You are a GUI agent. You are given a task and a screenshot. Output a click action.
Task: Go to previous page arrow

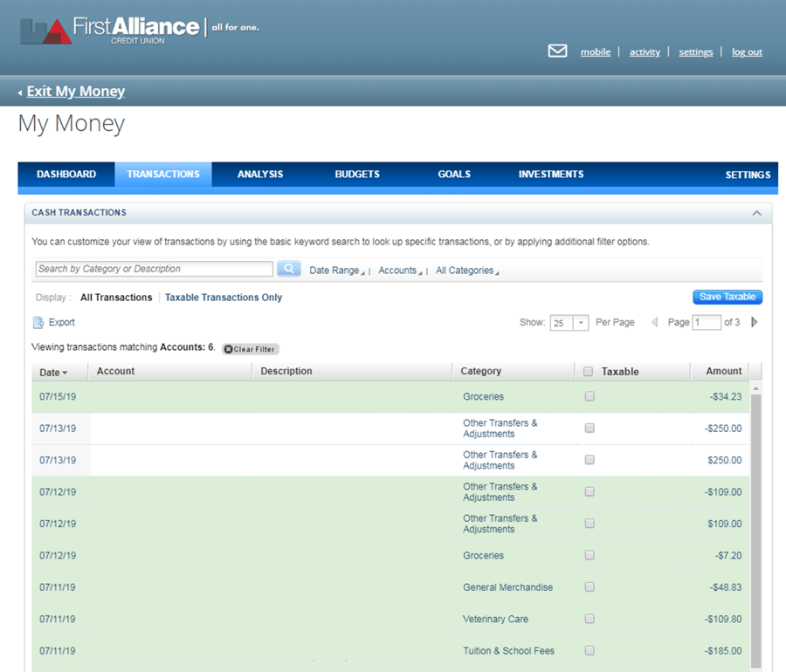tap(654, 322)
